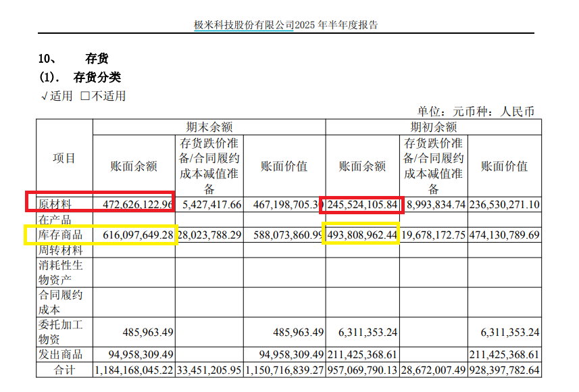Click the 消耗性生物资产 row label
579x392 pixels.
61,272
